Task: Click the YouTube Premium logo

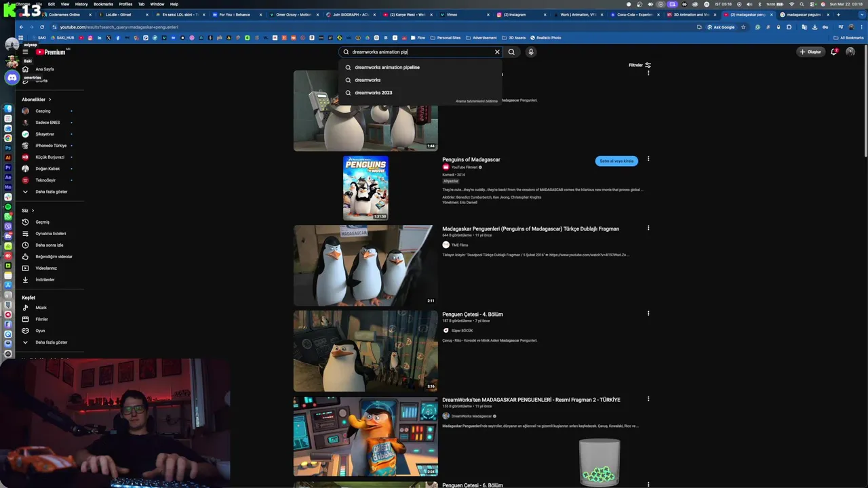Action: 51,52
